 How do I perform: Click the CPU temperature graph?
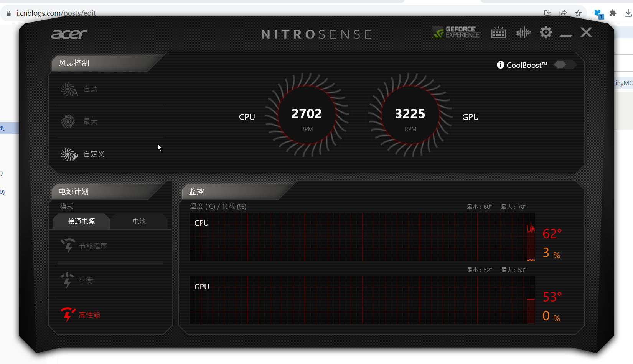tap(363, 237)
